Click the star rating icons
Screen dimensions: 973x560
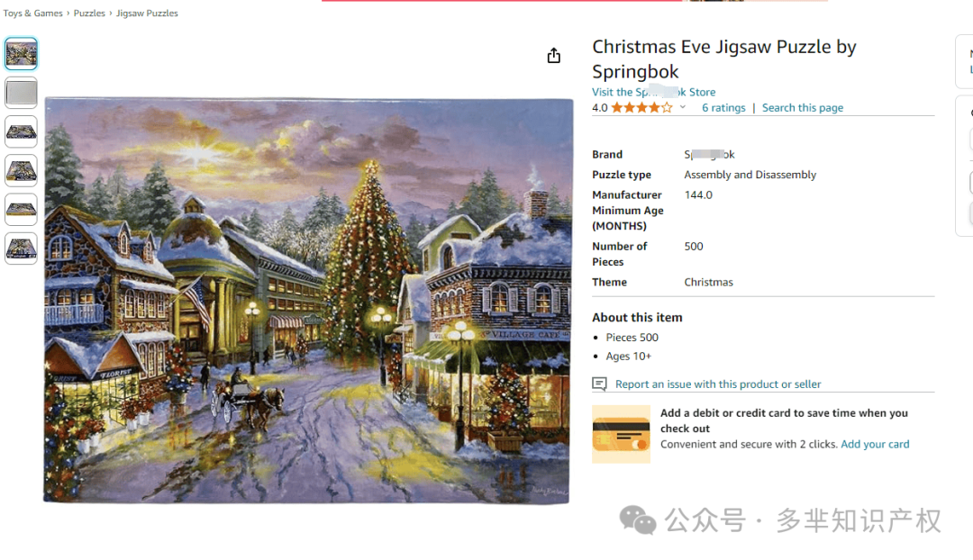(641, 108)
